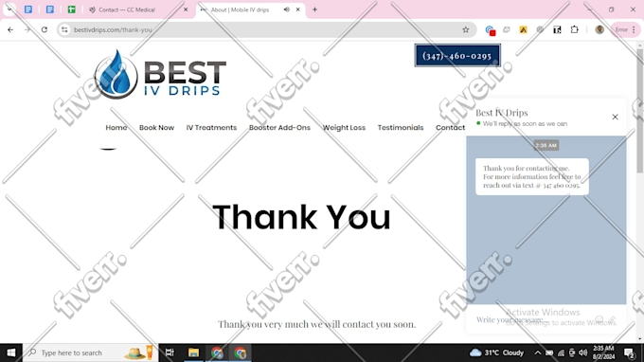The height and width of the screenshot is (362, 644).
Task: Switch to Contact — CC Medical tab
Action: click(x=127, y=9)
